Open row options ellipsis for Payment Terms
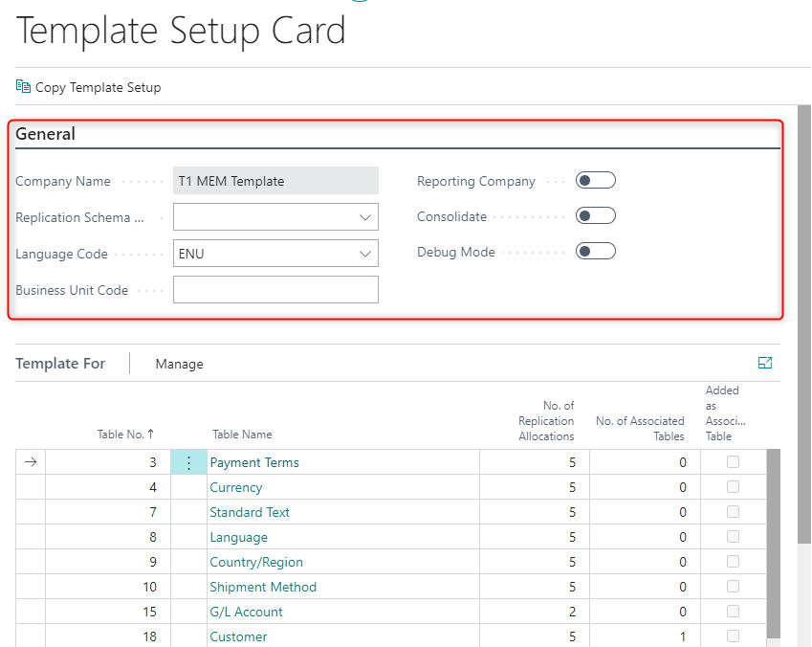This screenshot has width=812, height=647. (188, 461)
